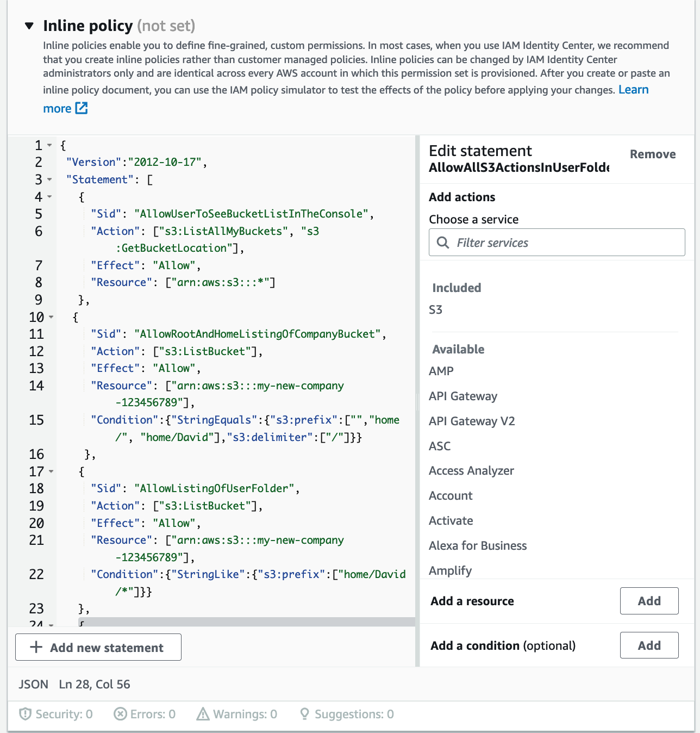Select Alexa for Business service
700x733 pixels.
pyautogui.click(x=477, y=545)
